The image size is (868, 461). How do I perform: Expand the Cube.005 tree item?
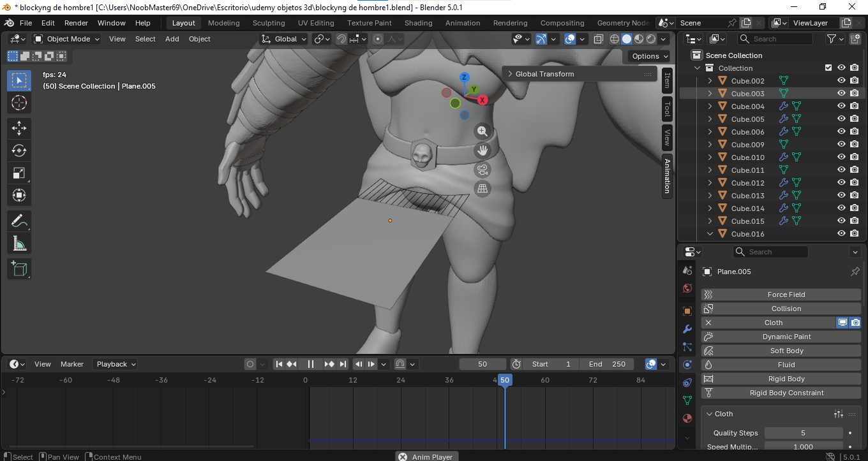[710, 119]
